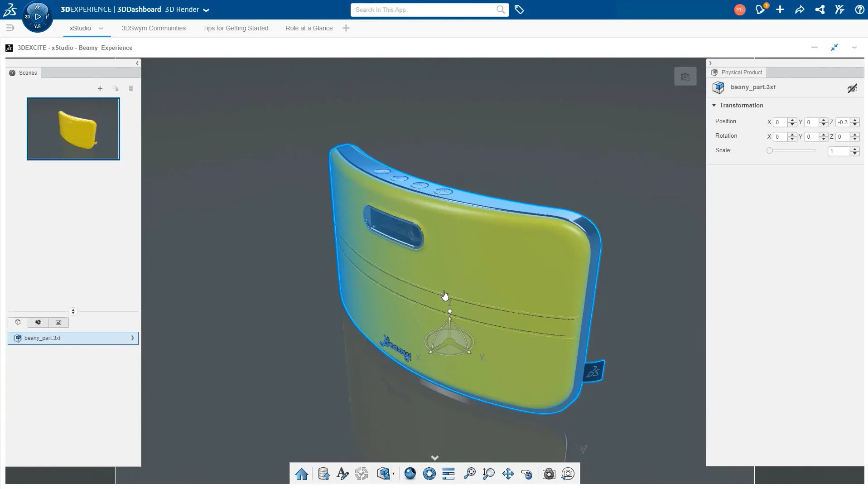Expand the beany_part.3xf tree item
Screen dimensions: 868x489
132,338
